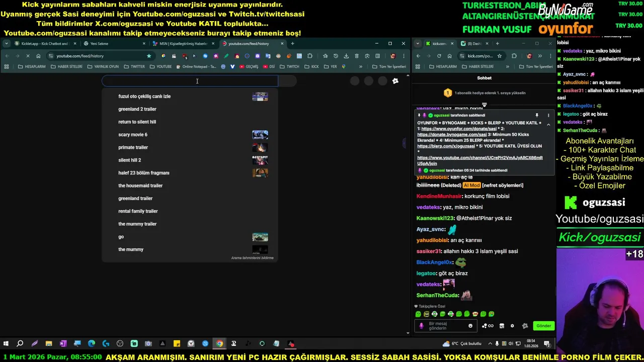Select suggestion silent hill 2

[x=190, y=160]
